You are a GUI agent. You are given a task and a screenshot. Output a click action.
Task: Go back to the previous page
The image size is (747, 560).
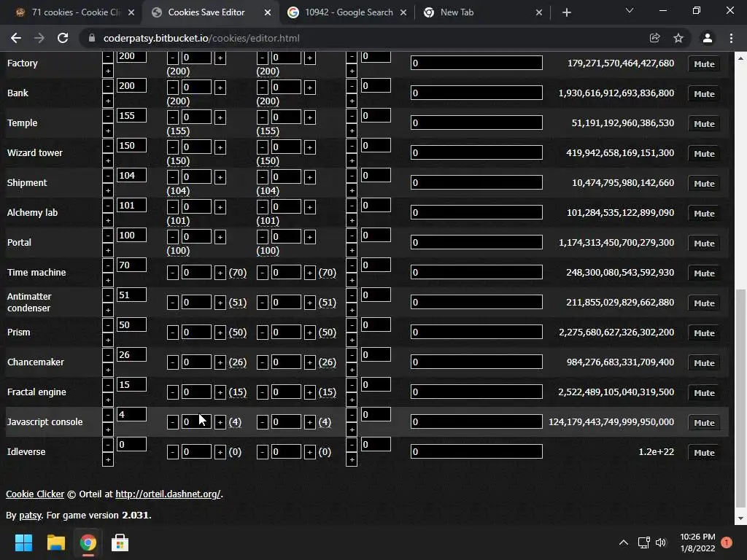tap(16, 38)
